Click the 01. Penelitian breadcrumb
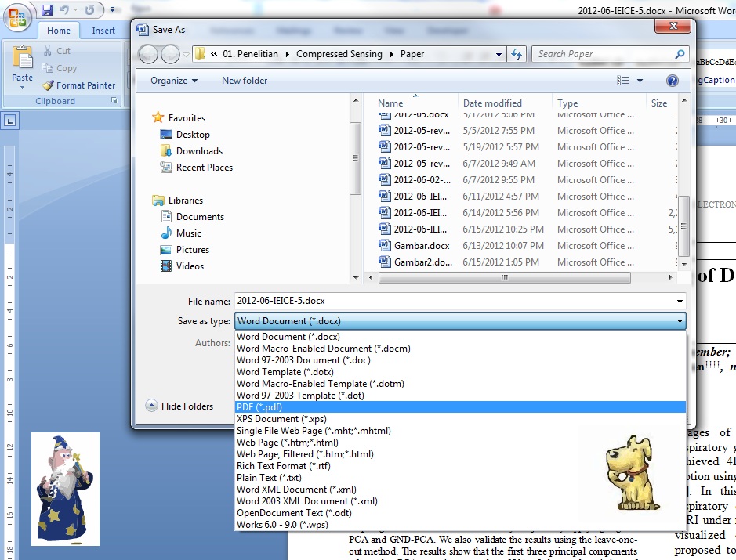 [250, 54]
